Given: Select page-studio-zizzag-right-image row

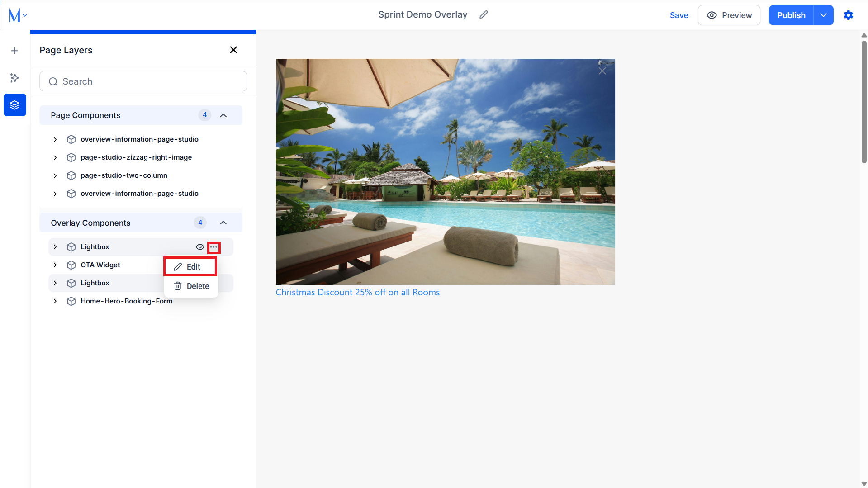Looking at the screenshot, I should click(x=141, y=157).
